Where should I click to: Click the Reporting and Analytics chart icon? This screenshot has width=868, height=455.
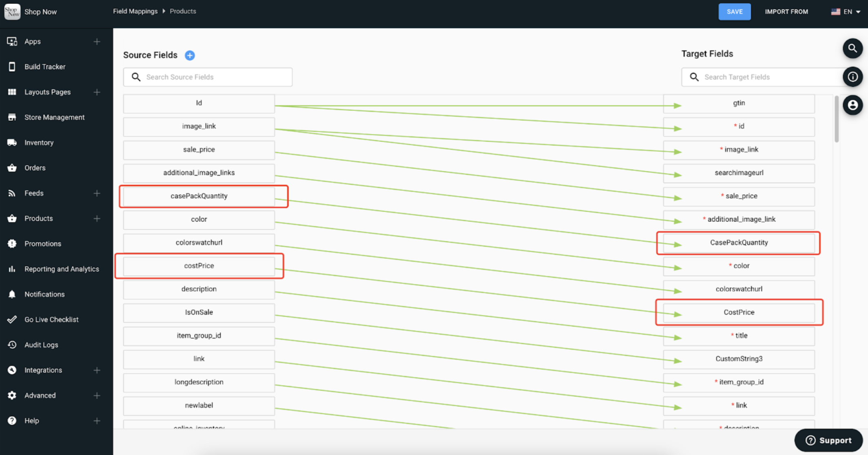(x=12, y=269)
